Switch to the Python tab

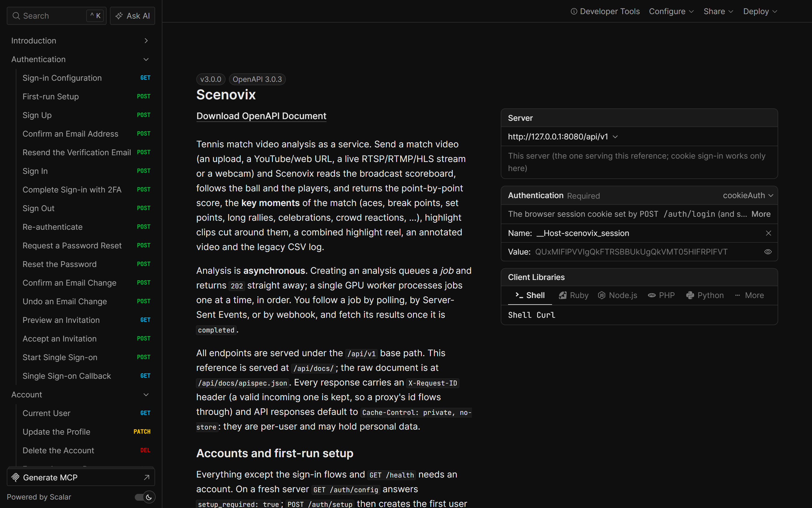point(705,295)
